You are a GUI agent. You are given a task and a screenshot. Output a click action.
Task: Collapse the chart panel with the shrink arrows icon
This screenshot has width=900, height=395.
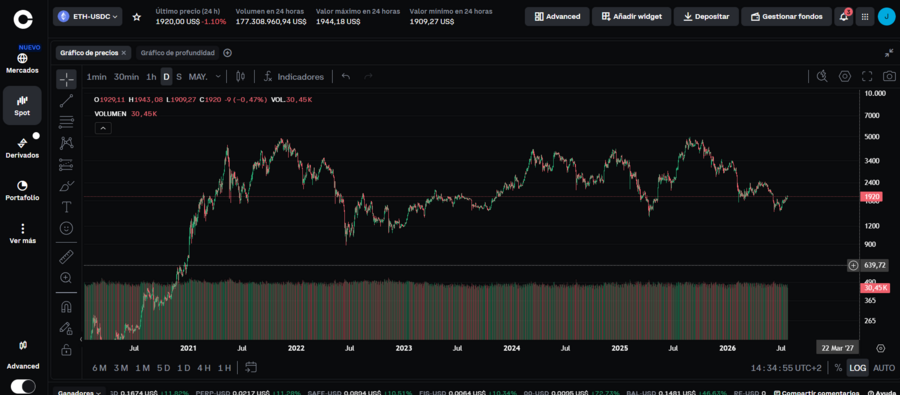tap(889, 53)
